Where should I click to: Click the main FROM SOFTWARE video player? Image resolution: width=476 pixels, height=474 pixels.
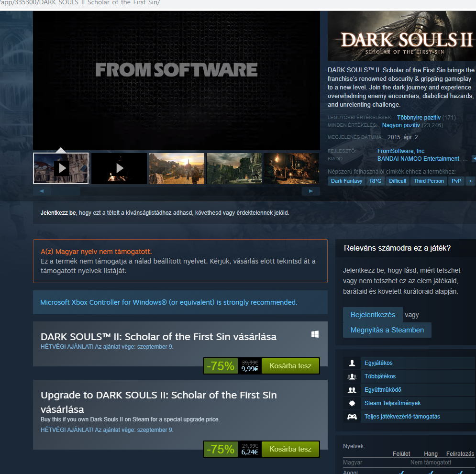[177, 80]
